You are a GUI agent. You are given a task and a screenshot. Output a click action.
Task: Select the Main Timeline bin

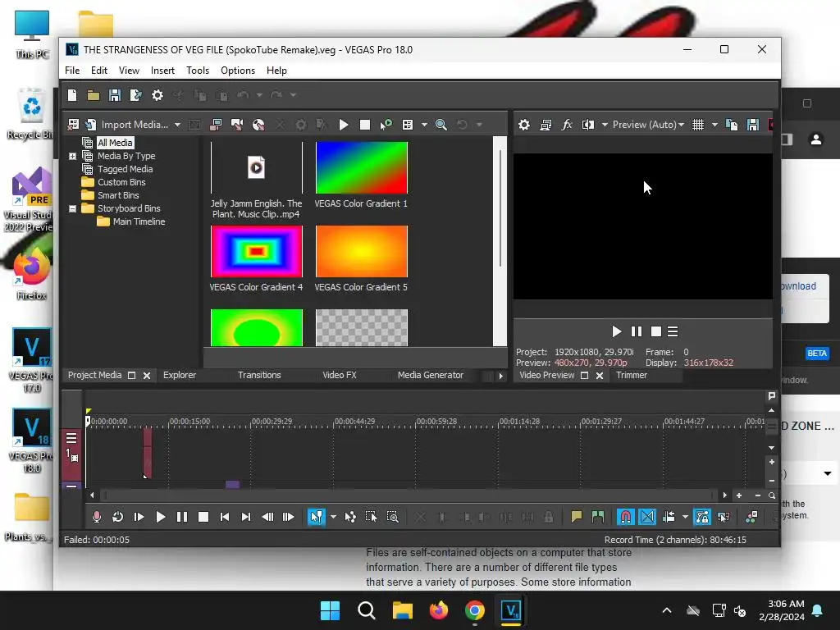tap(139, 221)
